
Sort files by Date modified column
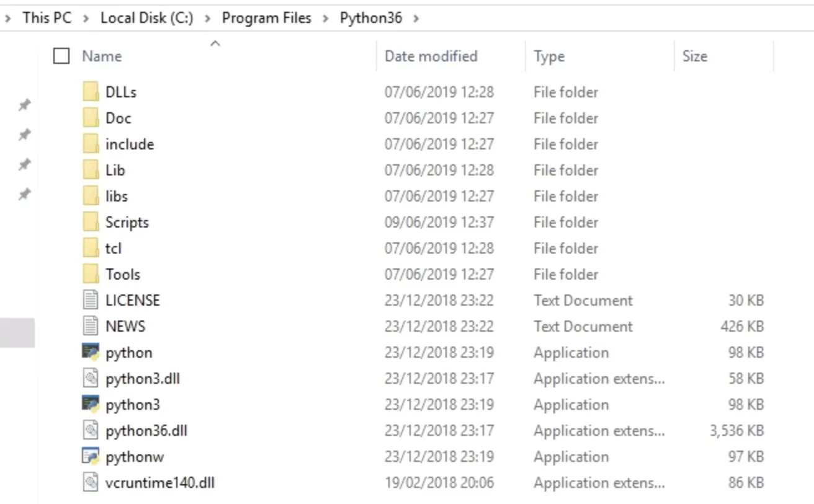[431, 56]
